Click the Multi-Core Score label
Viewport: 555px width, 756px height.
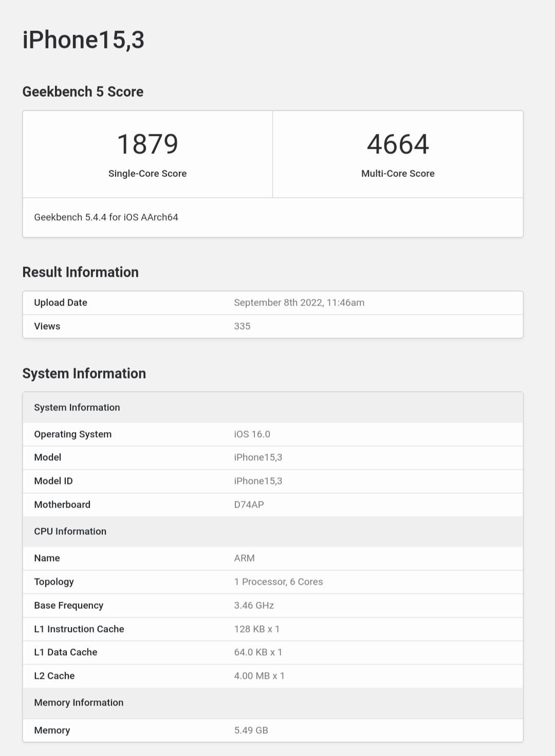[x=398, y=174]
